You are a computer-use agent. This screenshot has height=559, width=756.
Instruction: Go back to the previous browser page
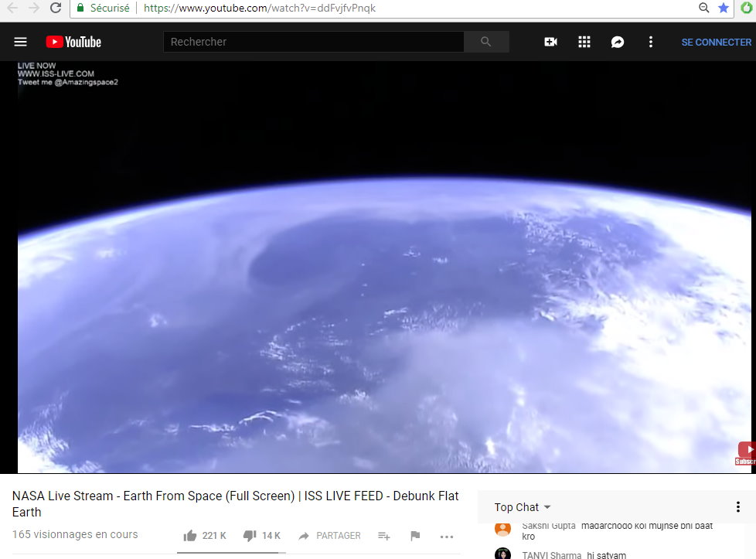pos(12,8)
